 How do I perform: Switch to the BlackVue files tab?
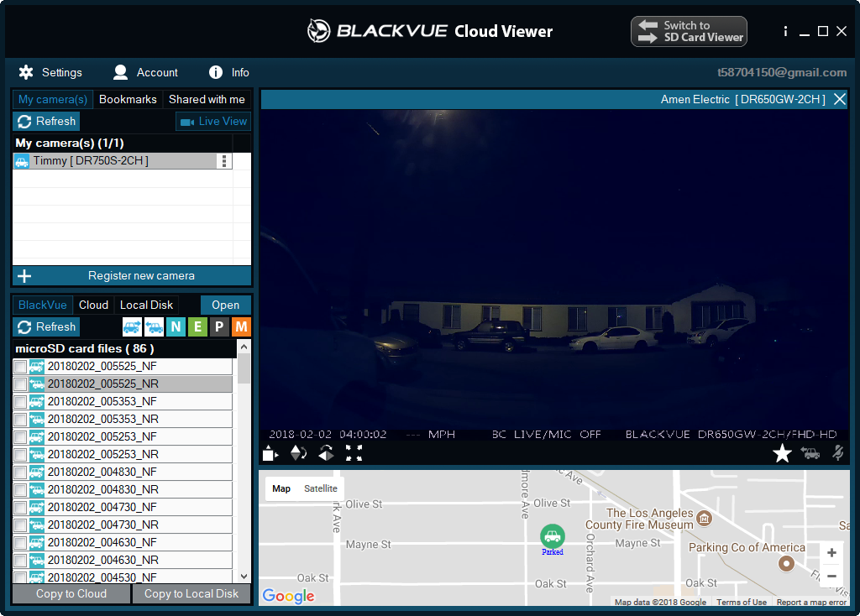pos(42,305)
